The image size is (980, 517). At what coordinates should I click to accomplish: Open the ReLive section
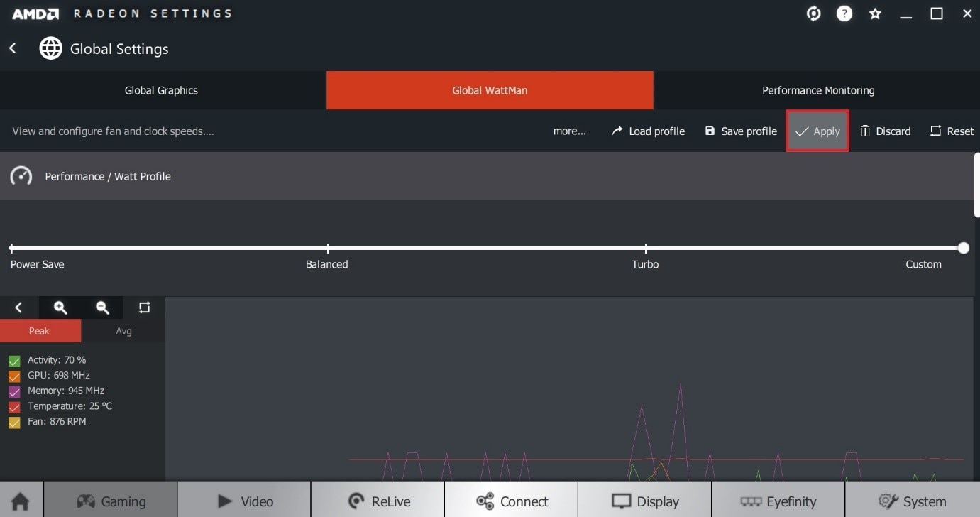click(378, 501)
